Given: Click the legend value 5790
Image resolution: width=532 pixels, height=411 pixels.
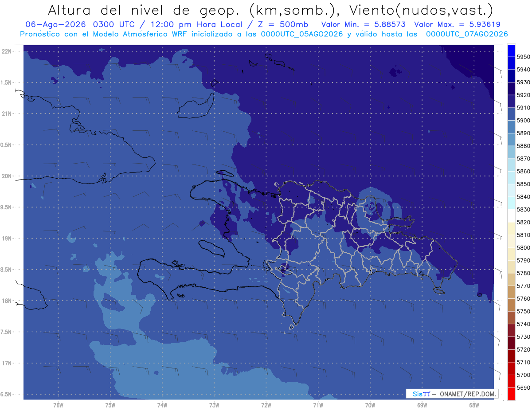Looking at the screenshot, I should coord(524,260).
